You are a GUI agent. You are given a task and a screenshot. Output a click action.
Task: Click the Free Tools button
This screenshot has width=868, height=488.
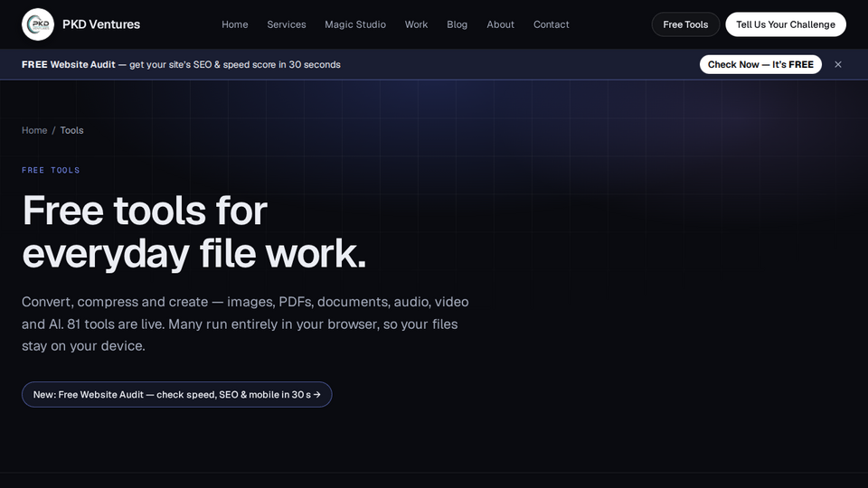point(685,24)
